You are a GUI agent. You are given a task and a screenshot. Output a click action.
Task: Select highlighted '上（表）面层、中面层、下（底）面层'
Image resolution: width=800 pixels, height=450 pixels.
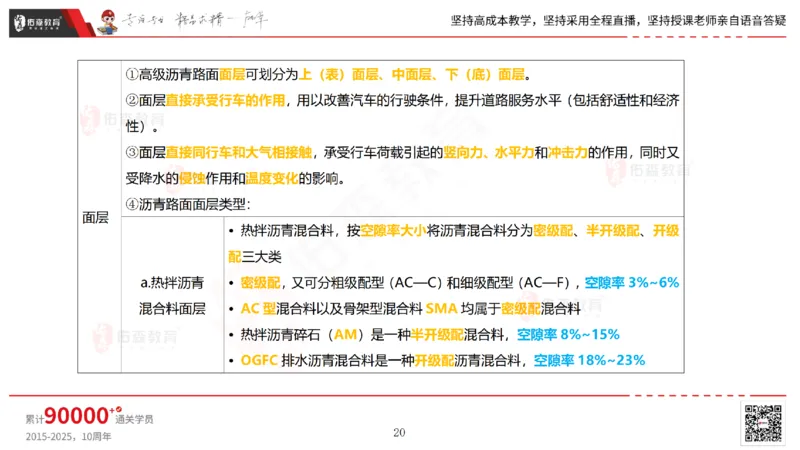point(412,74)
